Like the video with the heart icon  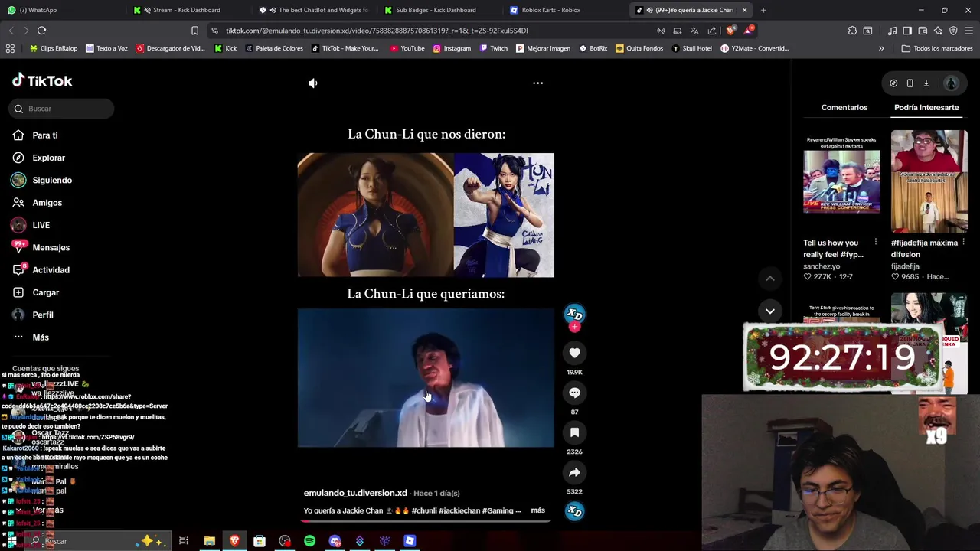574,353
